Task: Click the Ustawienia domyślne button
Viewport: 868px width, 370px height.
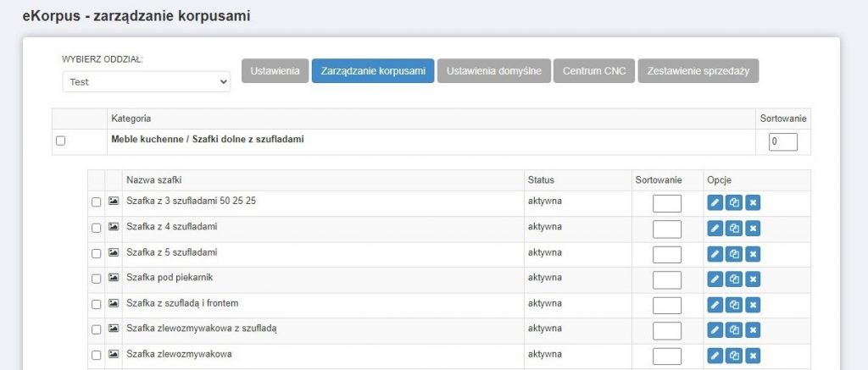Action: 493,71
